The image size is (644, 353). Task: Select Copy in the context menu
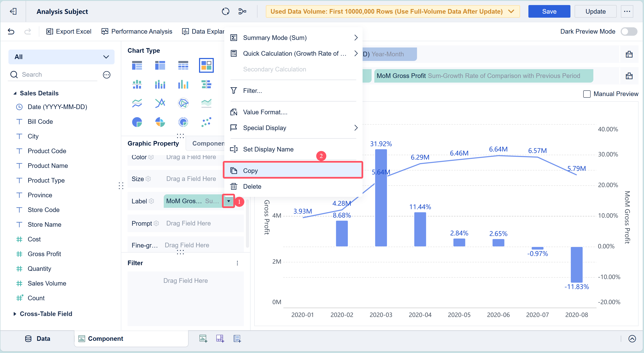pyautogui.click(x=293, y=171)
